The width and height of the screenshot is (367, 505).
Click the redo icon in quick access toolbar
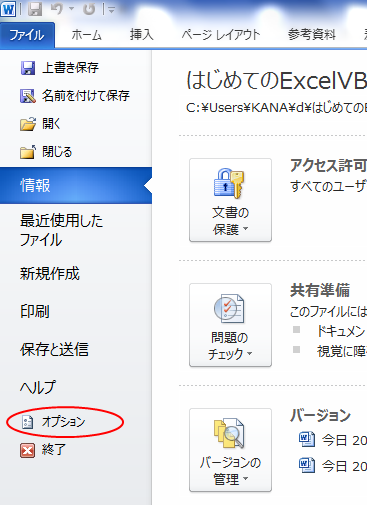coord(89,9)
